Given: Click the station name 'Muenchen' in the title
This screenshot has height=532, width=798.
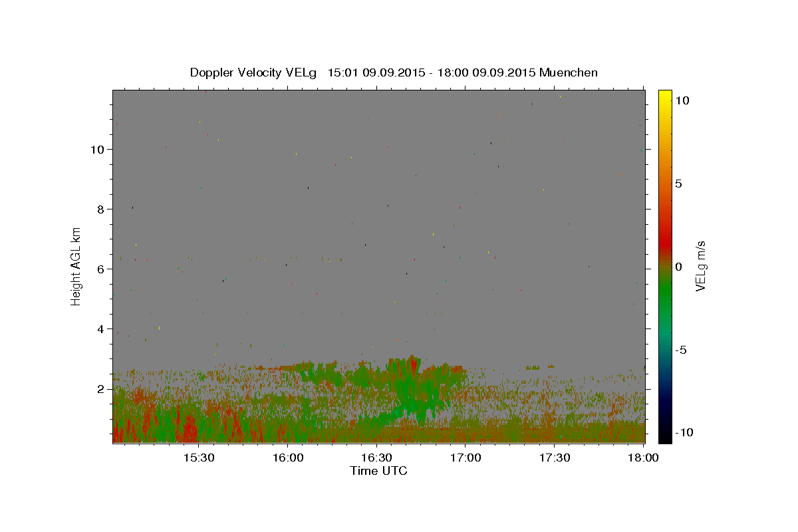Looking at the screenshot, I should pos(569,72).
